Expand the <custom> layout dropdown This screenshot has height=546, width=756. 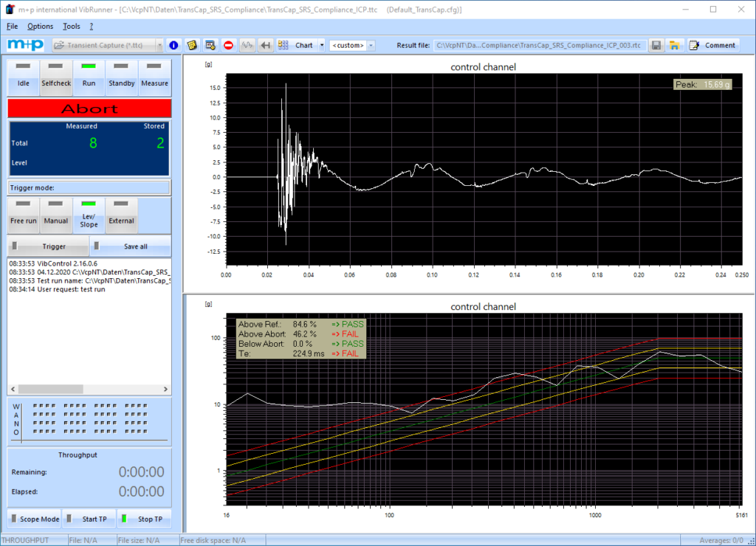371,45
